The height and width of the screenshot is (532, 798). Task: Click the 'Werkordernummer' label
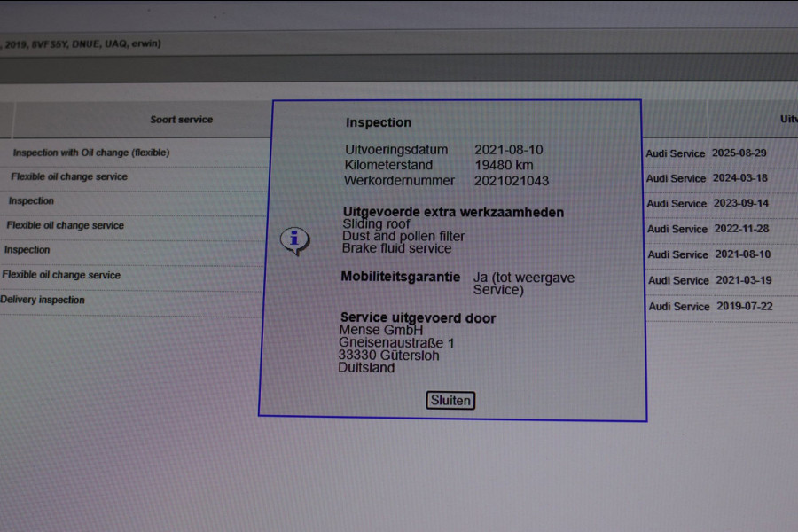point(399,181)
